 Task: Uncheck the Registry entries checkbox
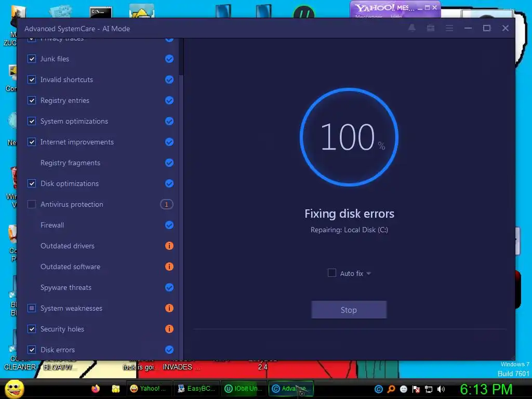click(32, 100)
